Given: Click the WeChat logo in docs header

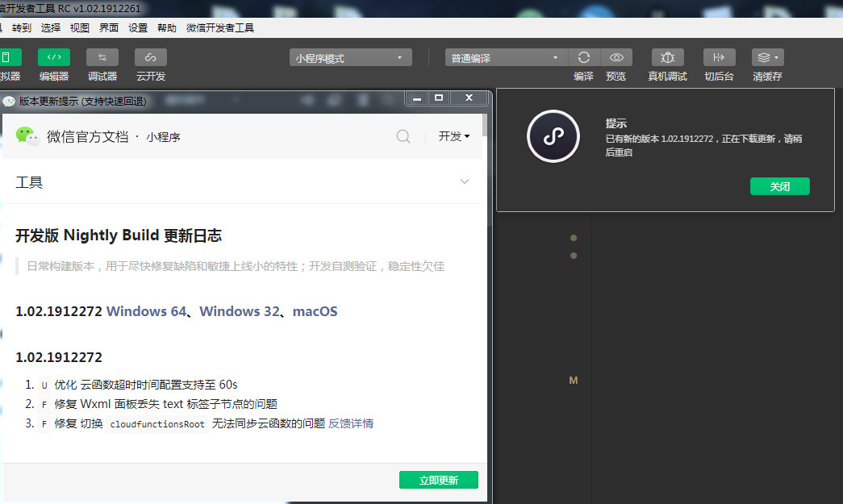Looking at the screenshot, I should click(27, 136).
